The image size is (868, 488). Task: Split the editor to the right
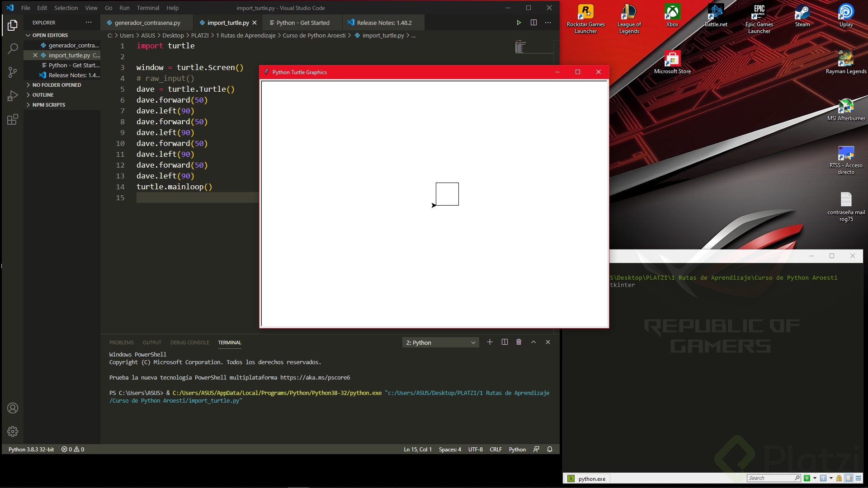534,22
